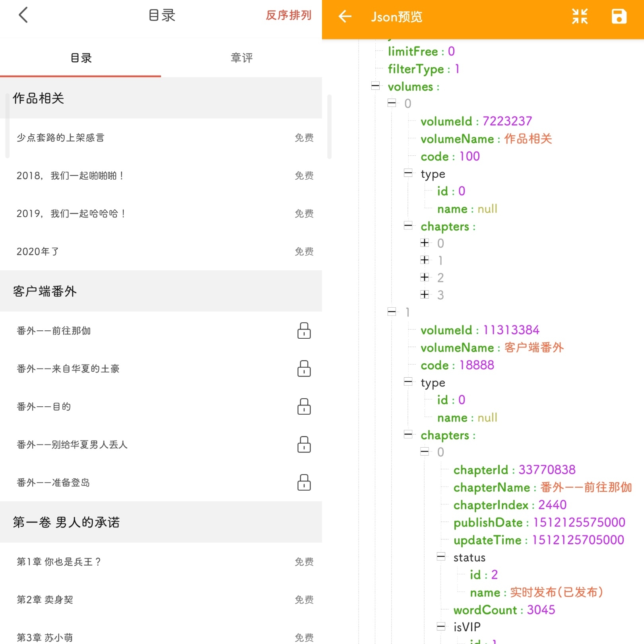Tap the lock icon on 番外——前往那伽
The height and width of the screenshot is (644, 644).
pyautogui.click(x=303, y=330)
